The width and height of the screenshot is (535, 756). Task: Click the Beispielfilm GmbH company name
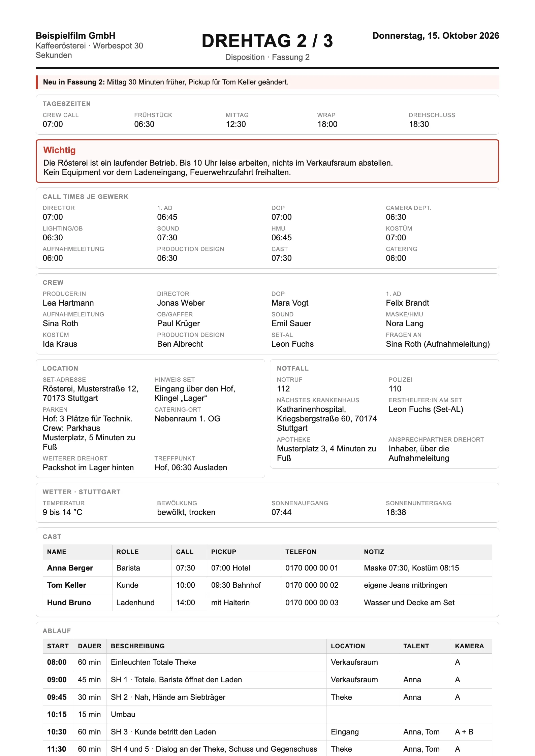click(x=75, y=36)
